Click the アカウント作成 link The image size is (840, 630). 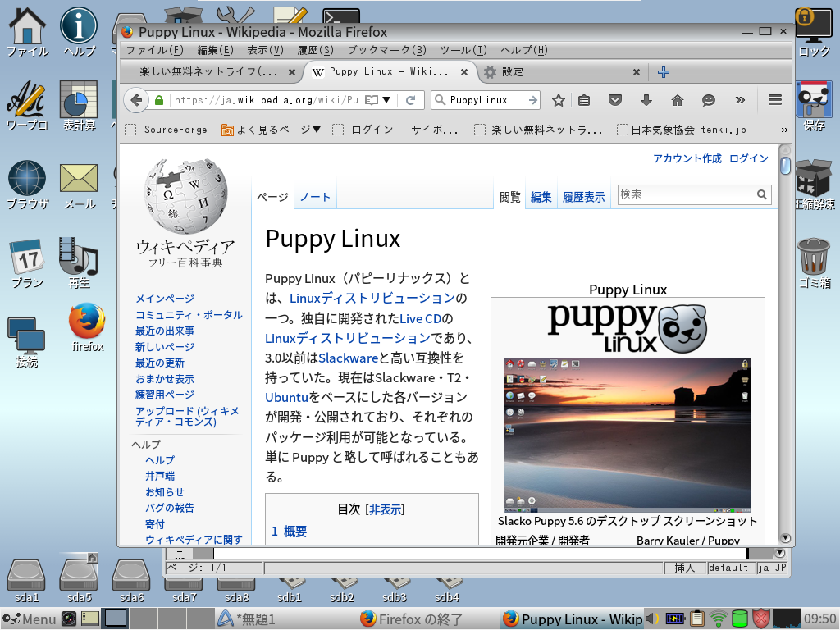click(x=687, y=158)
